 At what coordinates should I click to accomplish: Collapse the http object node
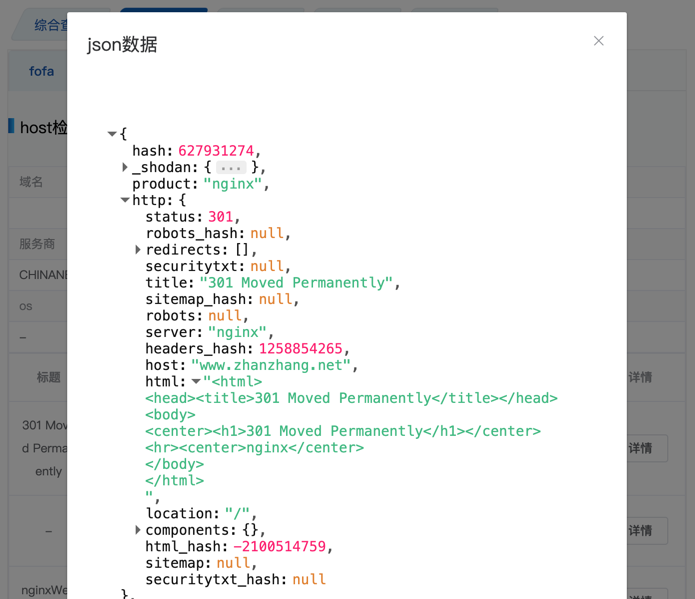pos(125,200)
